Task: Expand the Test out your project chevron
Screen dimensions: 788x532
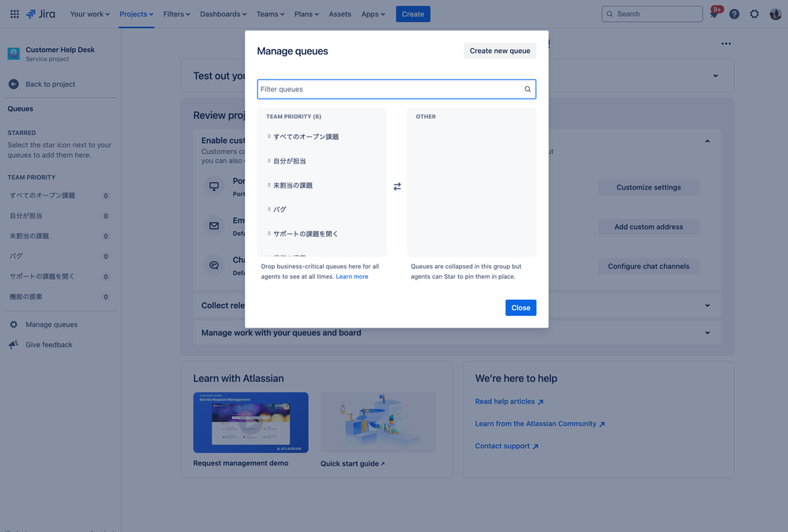Action: point(715,76)
